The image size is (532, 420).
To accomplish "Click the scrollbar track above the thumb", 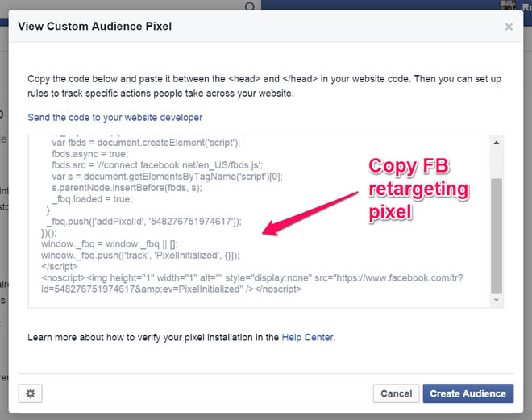I will [x=497, y=161].
